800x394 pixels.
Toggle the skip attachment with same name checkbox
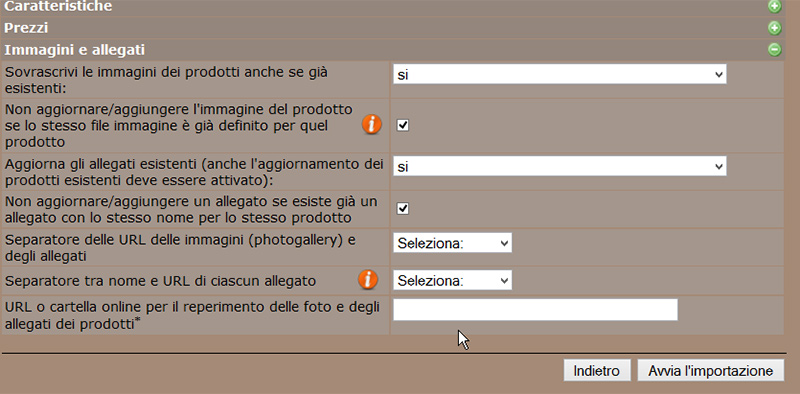point(403,208)
